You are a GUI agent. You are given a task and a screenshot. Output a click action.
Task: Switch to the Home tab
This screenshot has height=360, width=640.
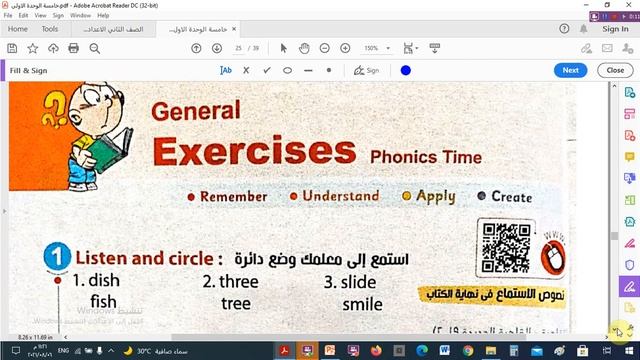tap(18, 29)
